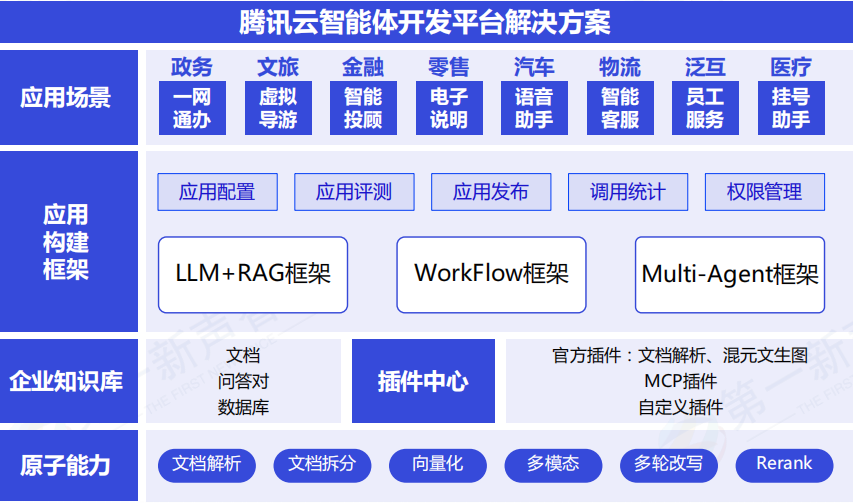The width and height of the screenshot is (853, 503).
Task: Click the 泛互 industry heading
Action: tap(705, 67)
